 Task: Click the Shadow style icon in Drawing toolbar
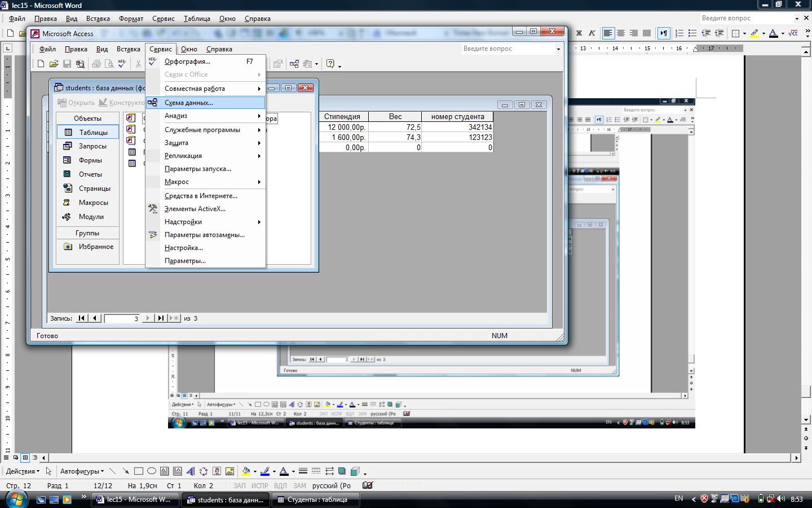click(x=342, y=471)
